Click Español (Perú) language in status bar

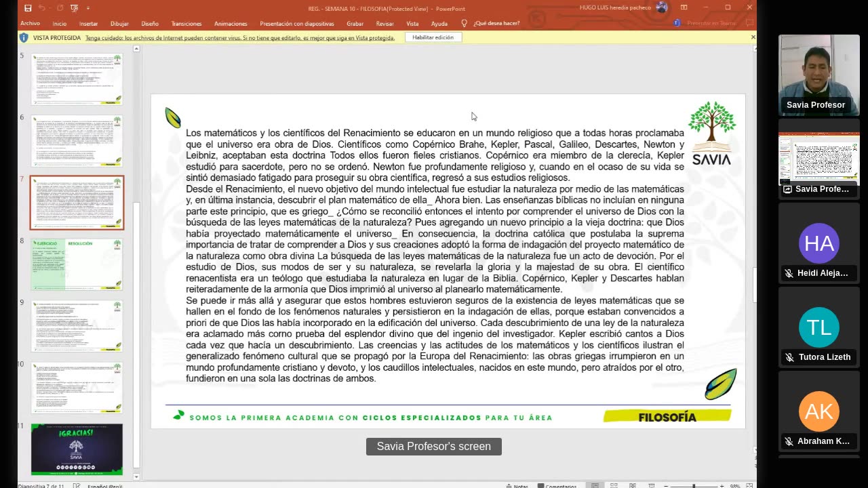point(105,486)
